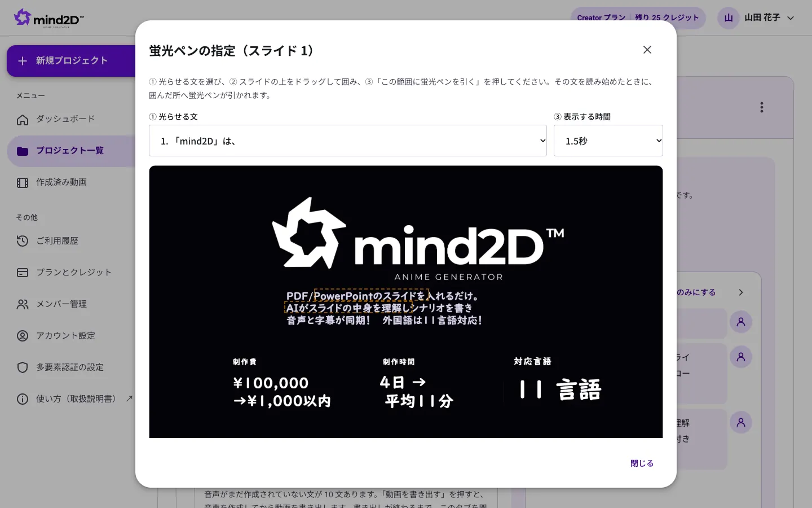812x508 pixels.
Task: Select プロジェクト一覧 in the sidebar
Action: (71, 151)
